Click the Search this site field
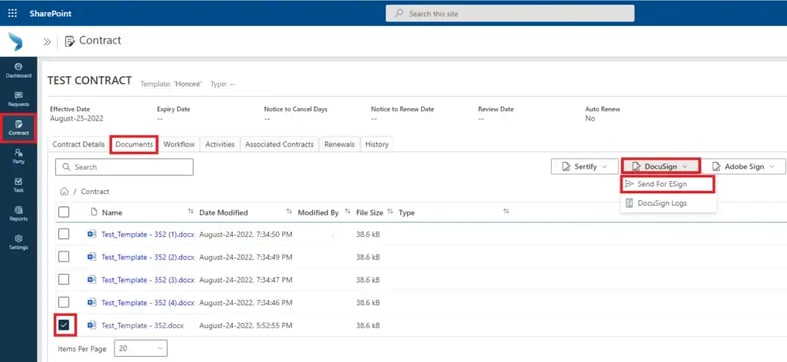 pos(510,14)
